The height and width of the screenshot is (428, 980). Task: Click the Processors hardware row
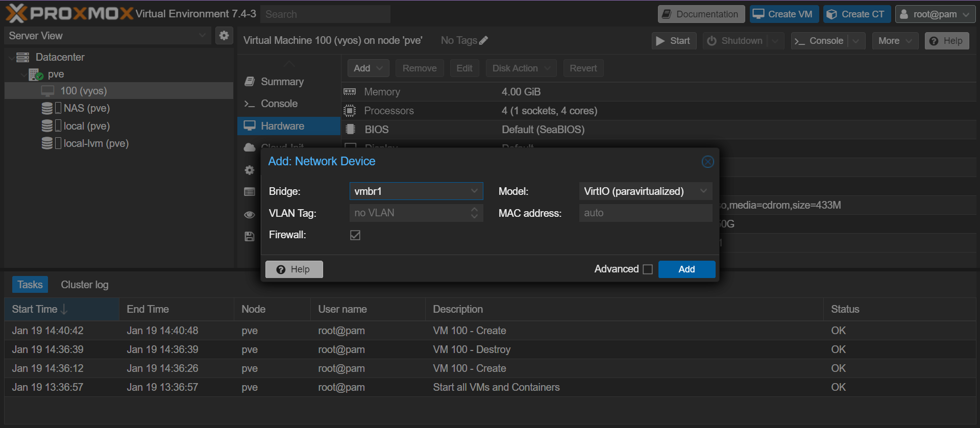(658, 111)
